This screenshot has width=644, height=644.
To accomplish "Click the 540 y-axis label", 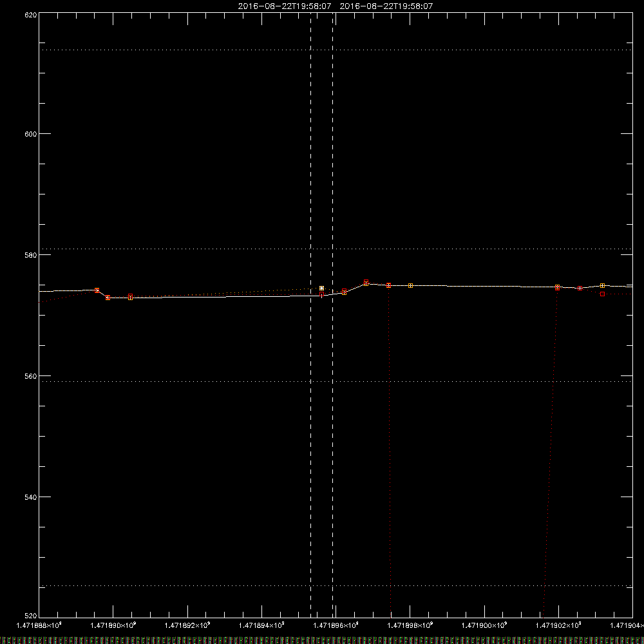I will pos(31,497).
